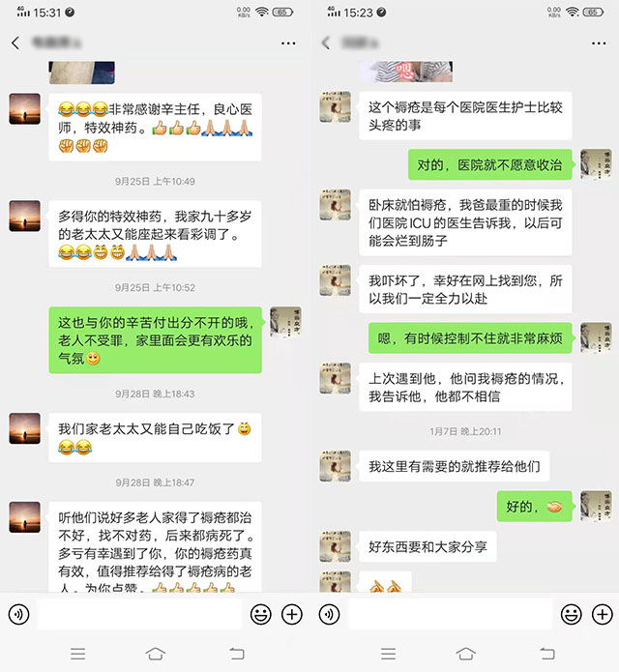
Task: Open emoji picker in left chat
Action: [260, 614]
